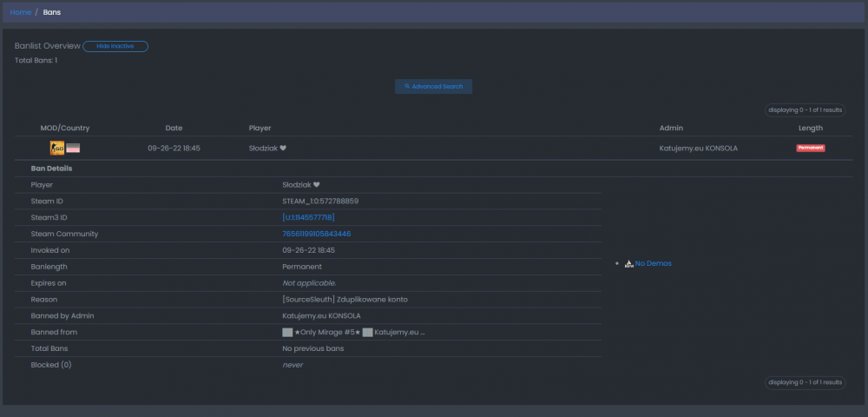Click the 'never' blocked value
The height and width of the screenshot is (417, 868).
pos(293,366)
